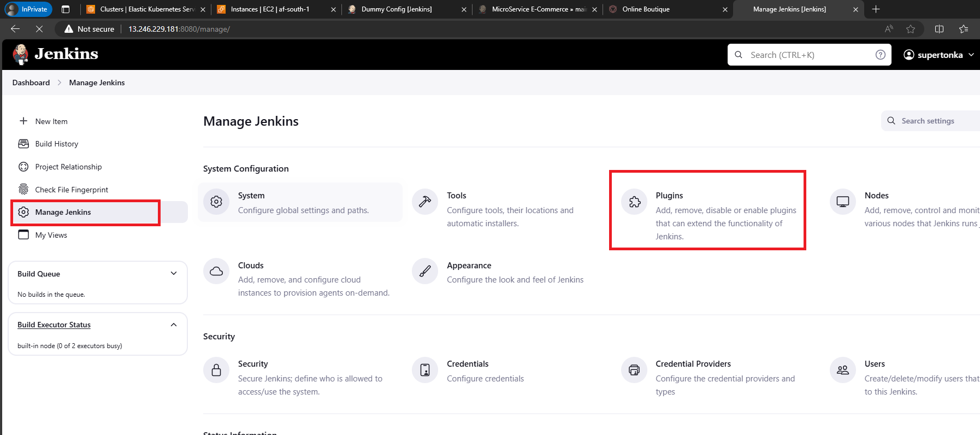Go to Dashboard breadcrumb
Viewport: 980px width, 435px height.
tap(31, 83)
